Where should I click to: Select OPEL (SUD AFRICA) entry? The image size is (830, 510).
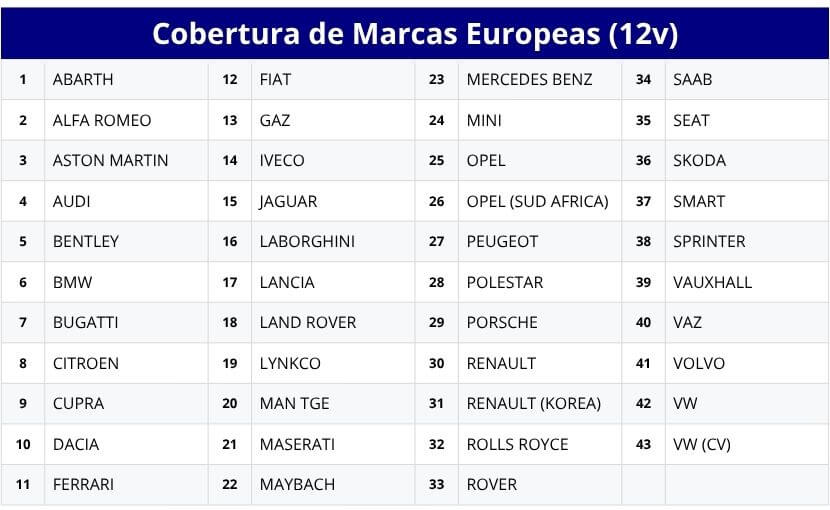pos(537,201)
